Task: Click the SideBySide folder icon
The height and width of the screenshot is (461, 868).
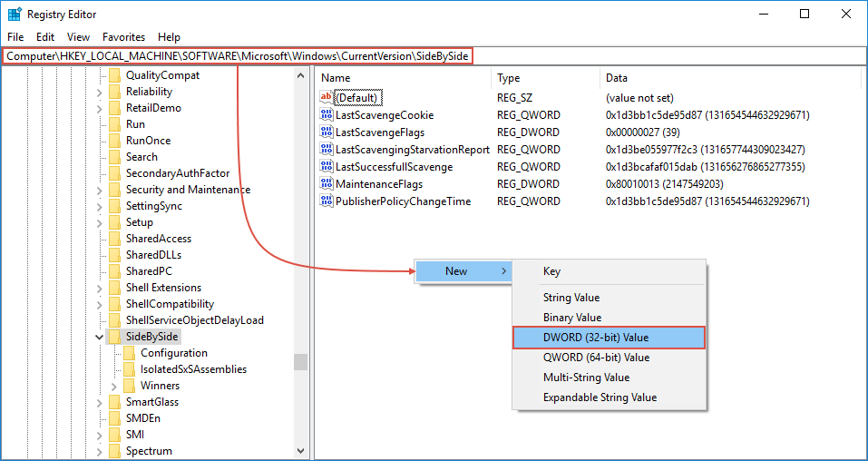Action: click(x=114, y=337)
